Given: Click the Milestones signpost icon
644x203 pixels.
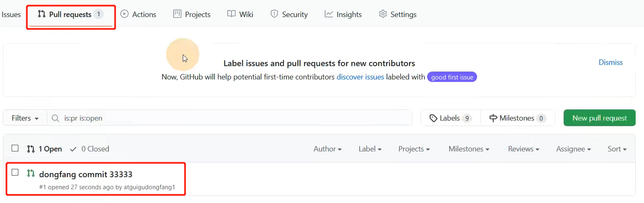Looking at the screenshot, I should [x=493, y=118].
